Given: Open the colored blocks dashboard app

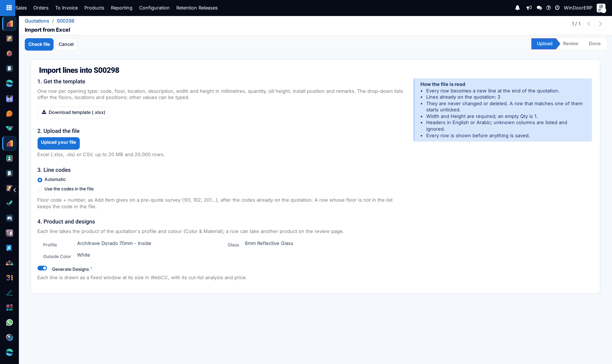Looking at the screenshot, I should 9,307.
